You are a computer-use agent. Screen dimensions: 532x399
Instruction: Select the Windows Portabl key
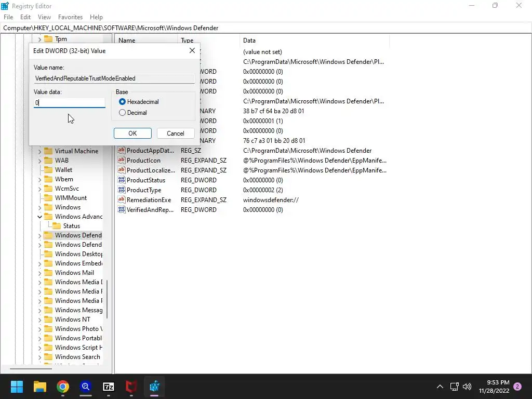click(78, 338)
